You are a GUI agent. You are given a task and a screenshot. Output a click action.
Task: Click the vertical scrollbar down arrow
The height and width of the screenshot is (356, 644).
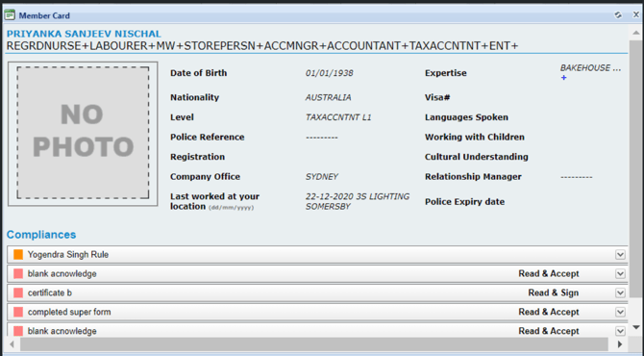pyautogui.click(x=635, y=328)
